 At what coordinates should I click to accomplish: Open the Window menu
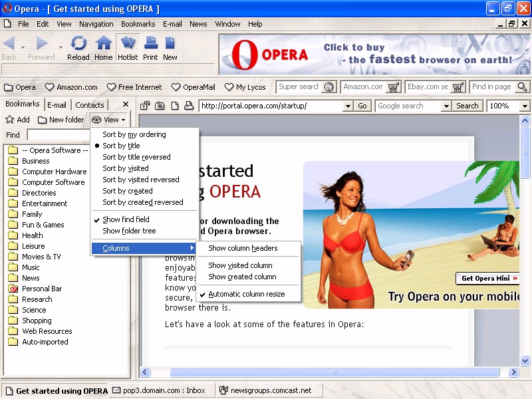[227, 24]
